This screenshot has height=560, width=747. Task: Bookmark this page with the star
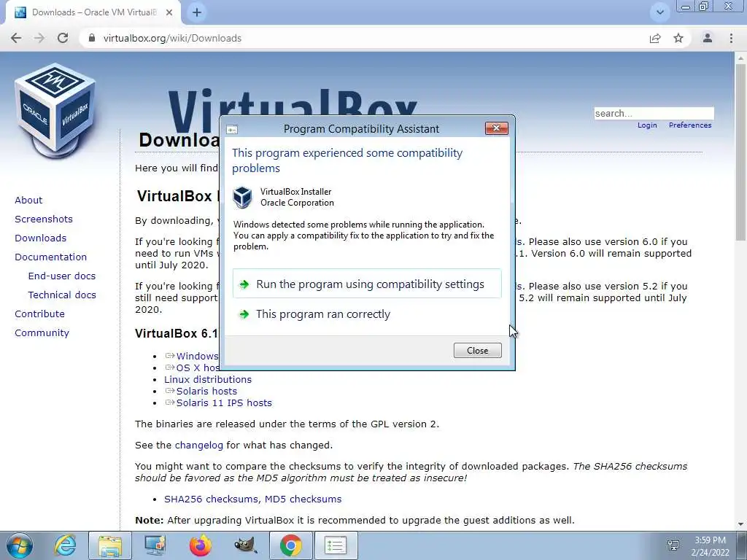pos(678,38)
